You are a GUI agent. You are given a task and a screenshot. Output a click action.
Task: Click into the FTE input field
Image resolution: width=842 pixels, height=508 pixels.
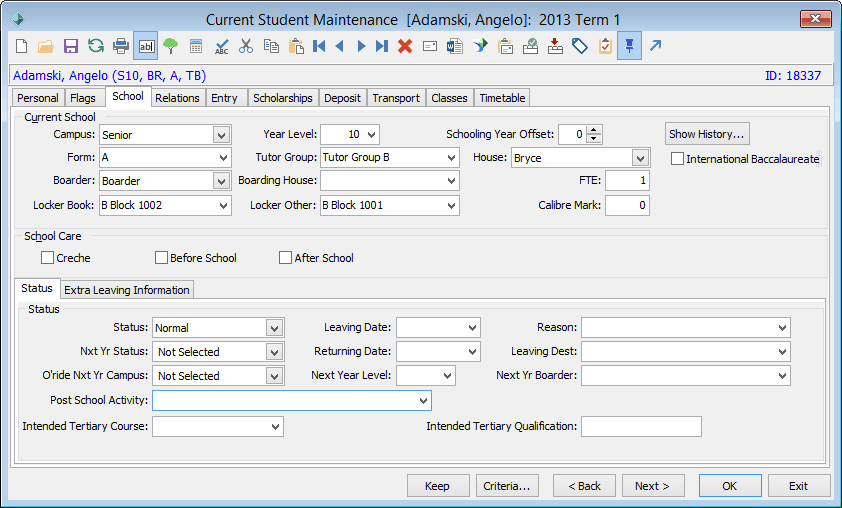pyautogui.click(x=627, y=180)
